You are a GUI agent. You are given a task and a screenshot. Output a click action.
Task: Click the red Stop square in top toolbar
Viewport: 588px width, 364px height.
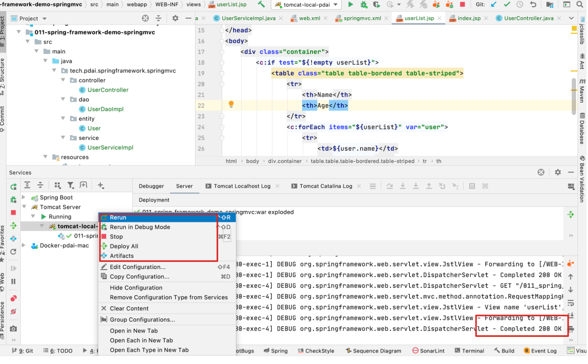click(x=463, y=4)
